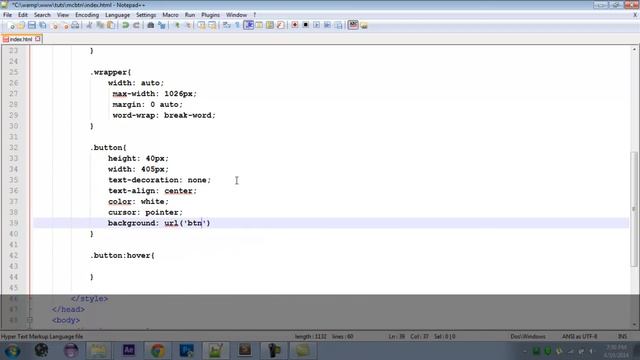This screenshot has height=360, width=640.
Task: Click the 'ANSI as UTF-8' status bar entry
Action: tap(580, 337)
